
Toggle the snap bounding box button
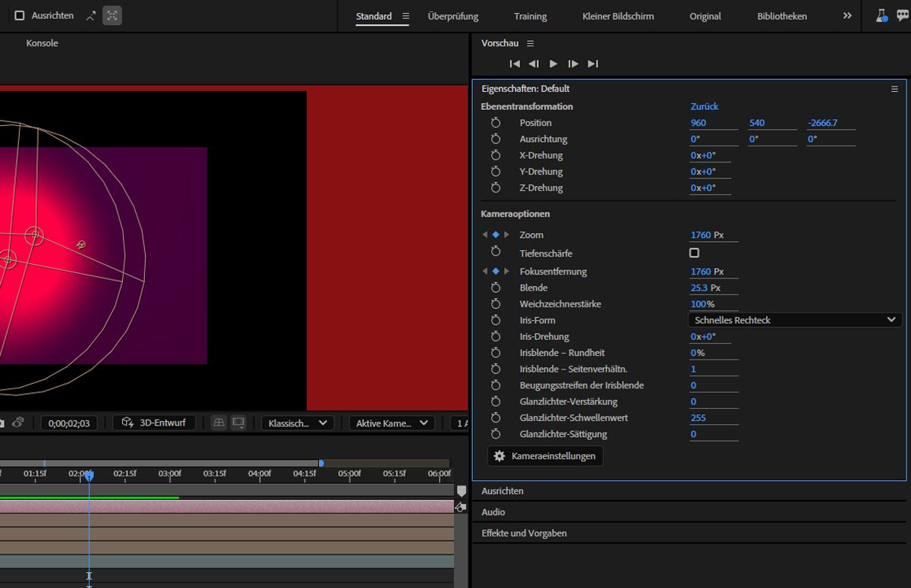click(x=112, y=16)
